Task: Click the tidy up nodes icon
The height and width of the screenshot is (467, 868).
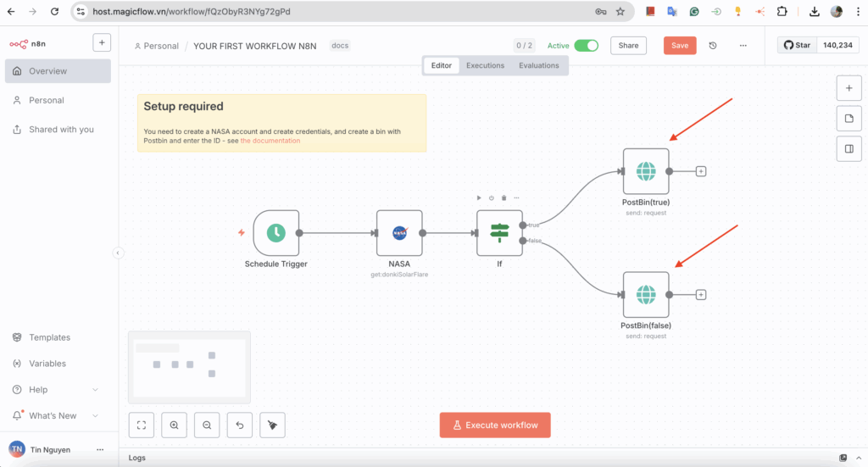Action: (x=272, y=425)
